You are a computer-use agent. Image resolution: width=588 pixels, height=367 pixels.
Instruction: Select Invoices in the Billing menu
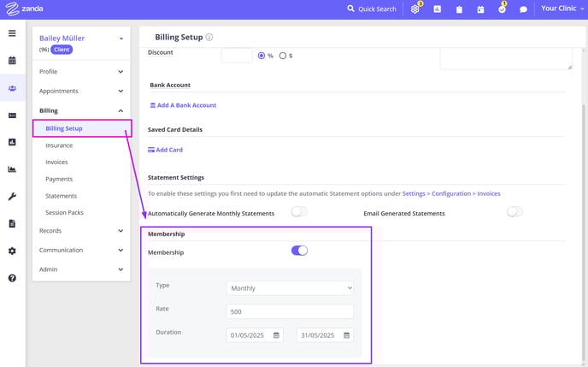point(56,162)
